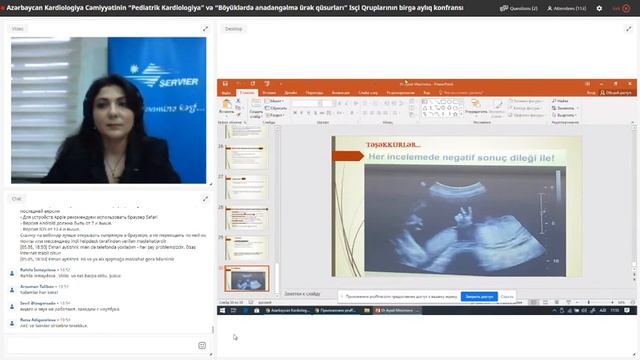Open the Transitions ribbon tab
The image size is (640, 360).
[x=314, y=93]
